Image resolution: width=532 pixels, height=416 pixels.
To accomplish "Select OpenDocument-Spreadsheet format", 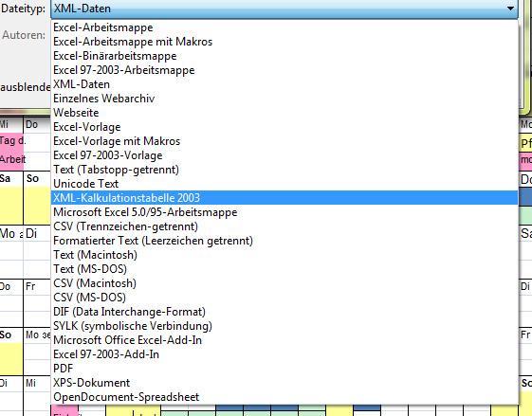I will [x=284, y=397].
